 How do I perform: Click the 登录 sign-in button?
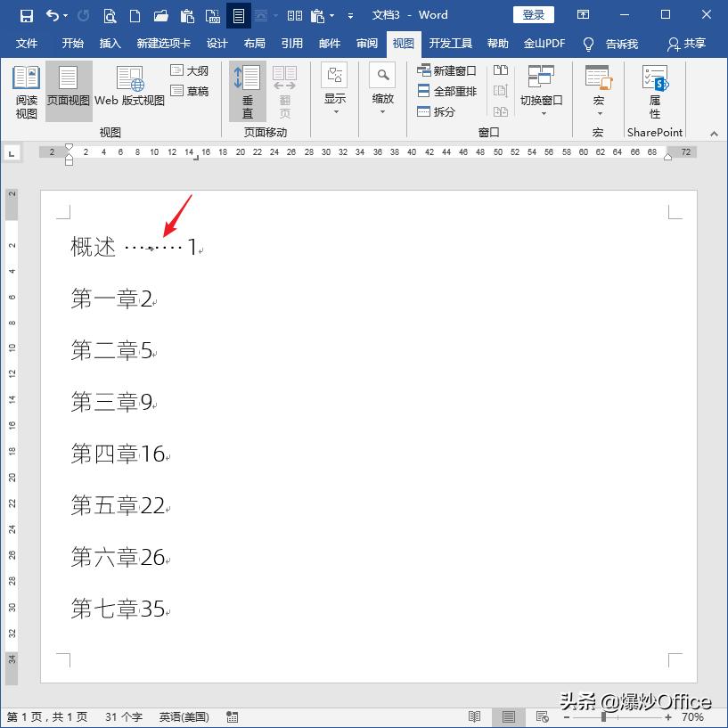pyautogui.click(x=534, y=14)
